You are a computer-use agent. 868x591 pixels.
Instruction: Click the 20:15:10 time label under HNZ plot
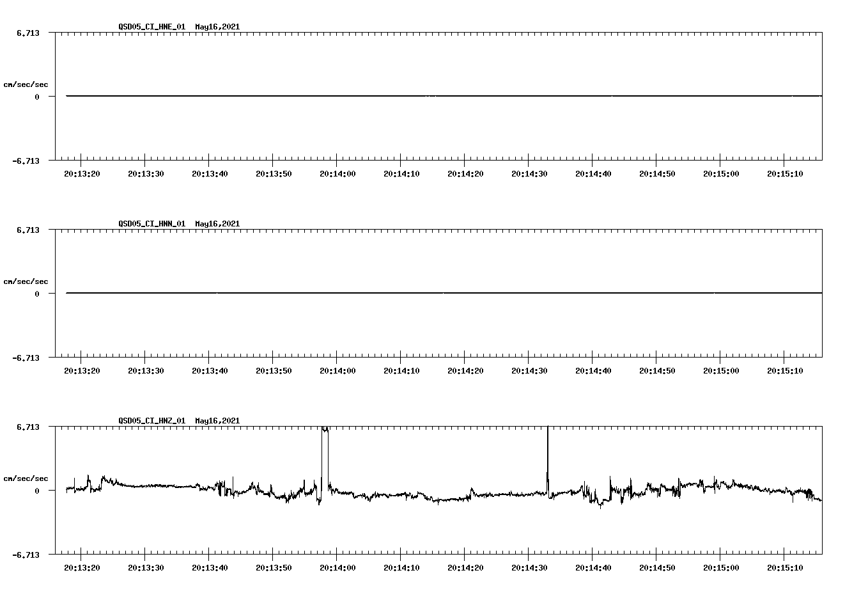tap(785, 568)
